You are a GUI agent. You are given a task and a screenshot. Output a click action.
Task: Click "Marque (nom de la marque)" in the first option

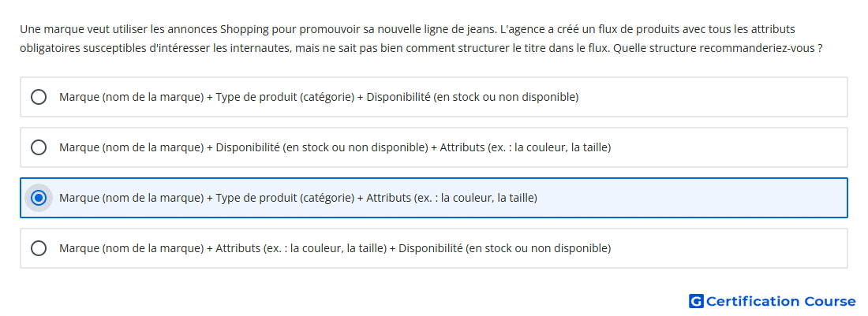132,97
